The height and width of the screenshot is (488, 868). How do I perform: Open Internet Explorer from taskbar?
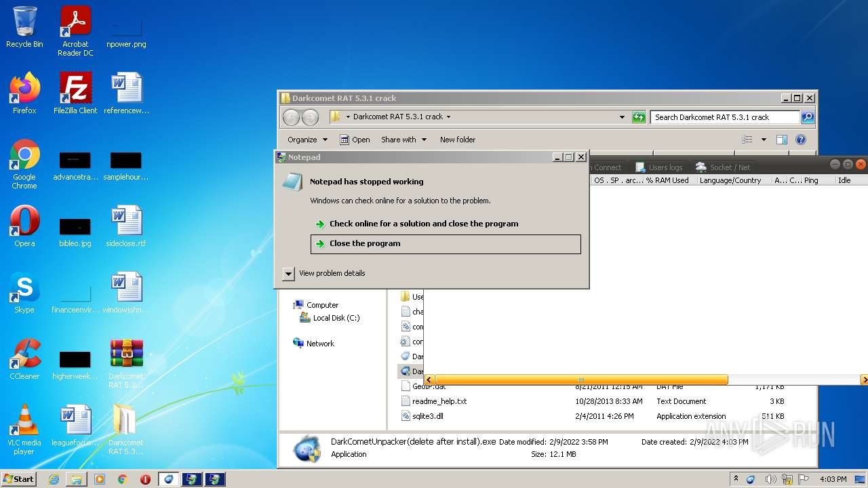[54, 479]
